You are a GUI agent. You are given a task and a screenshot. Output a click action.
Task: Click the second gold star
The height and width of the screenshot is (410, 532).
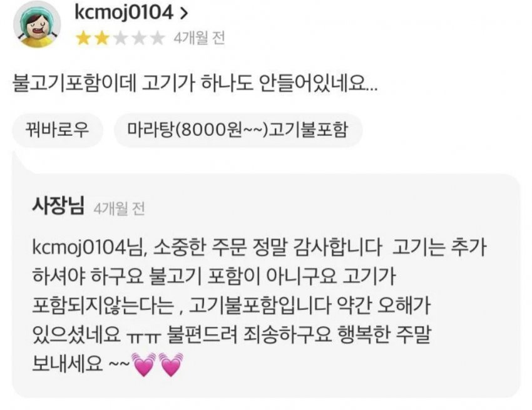tap(101, 38)
